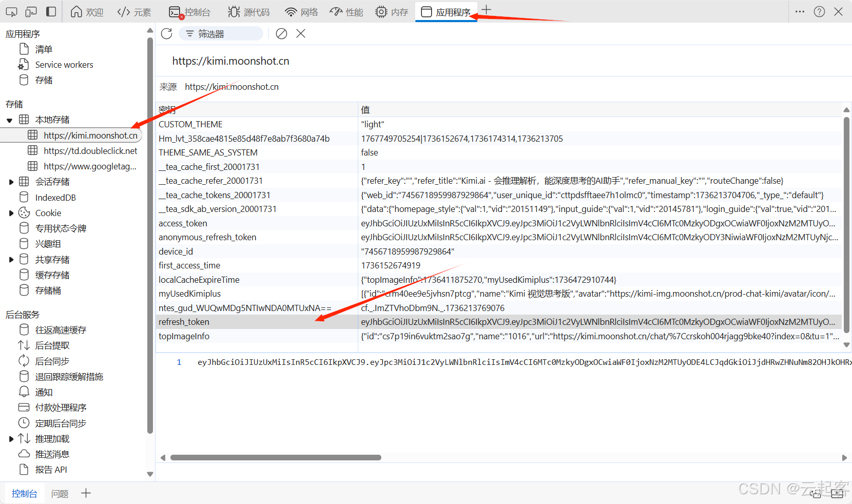Image resolution: width=852 pixels, height=504 pixels.
Task: Click THEME_SAME_AS_SYSTEM value false
Action: (x=370, y=152)
